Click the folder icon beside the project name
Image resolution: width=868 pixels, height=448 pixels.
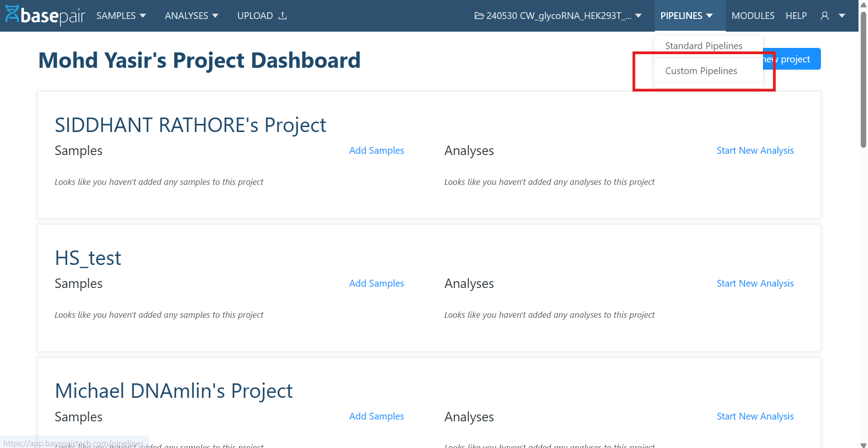479,15
